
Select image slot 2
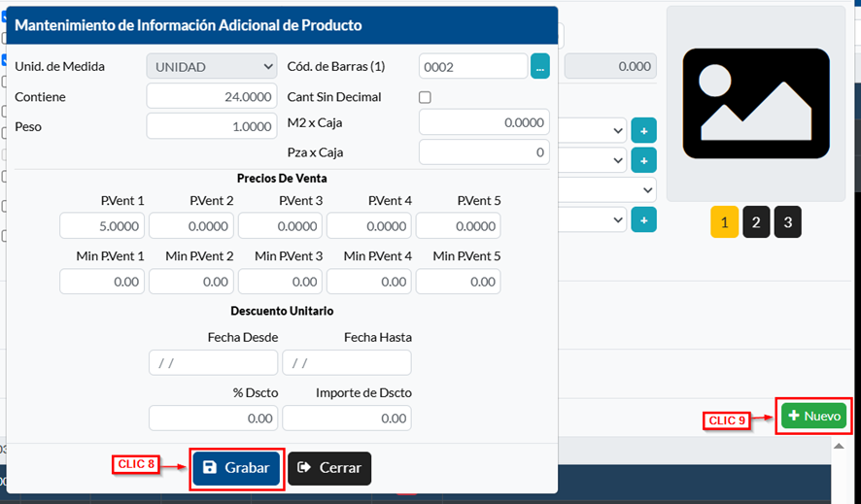[756, 222]
